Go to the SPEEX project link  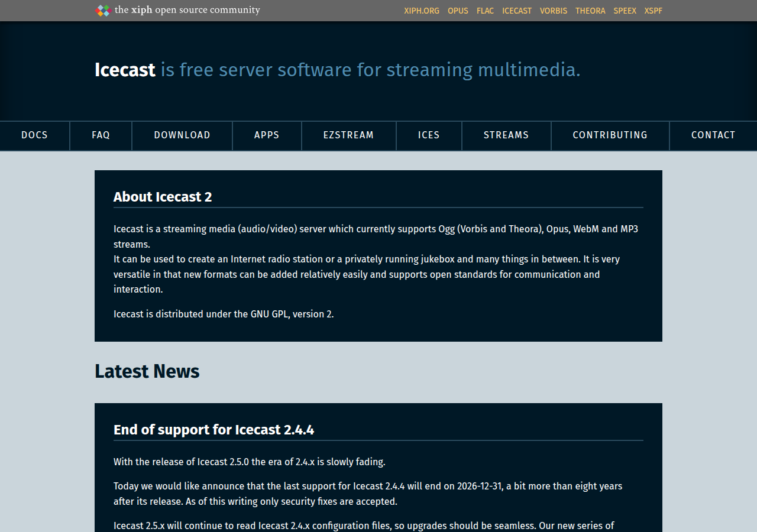coord(625,11)
